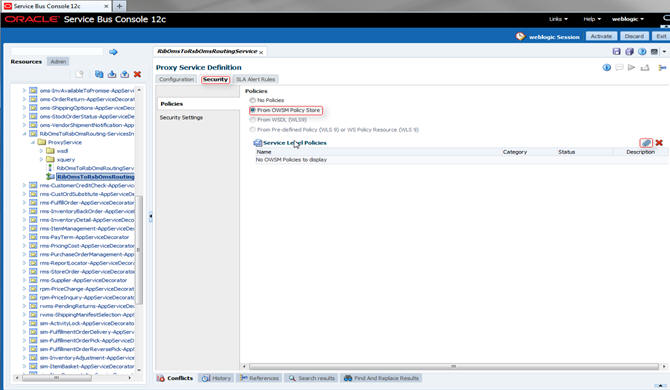Open the Admin tab in the left panel
This screenshot has height=390, width=670.
pyautogui.click(x=59, y=62)
